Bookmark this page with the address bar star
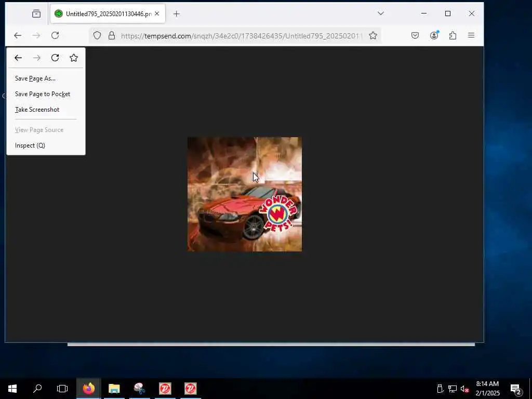 tap(373, 35)
